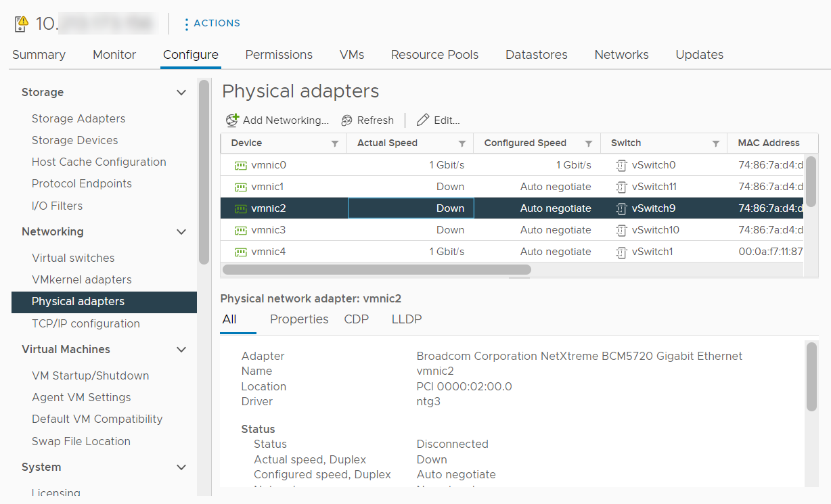The width and height of the screenshot is (831, 504).
Task: Sort the table by MAC Address column
Action: [x=769, y=143]
